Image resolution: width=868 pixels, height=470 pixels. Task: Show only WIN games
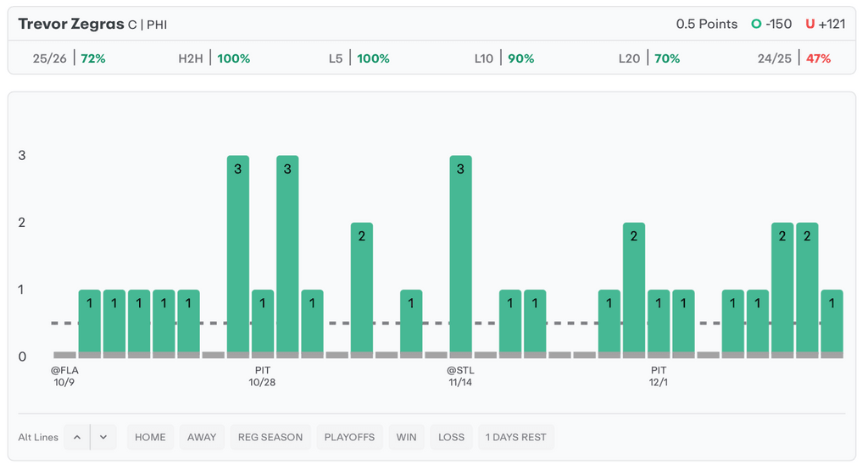coord(406,437)
